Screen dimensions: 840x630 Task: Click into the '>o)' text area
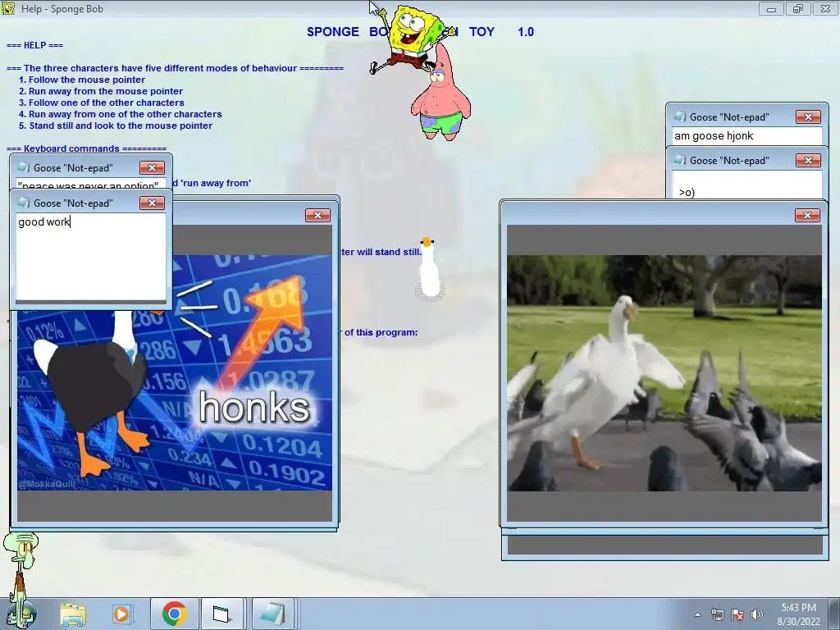(x=746, y=185)
